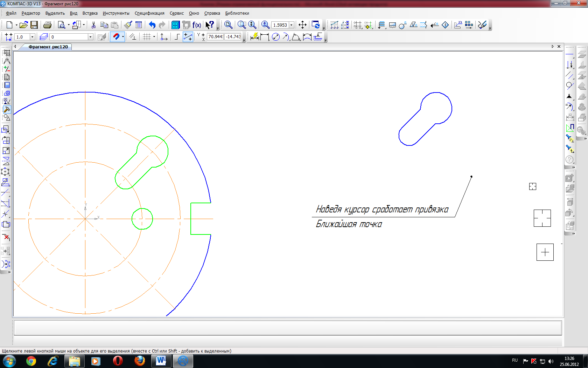Open the current layer 0 dropdown
The image size is (588, 368).
[90, 37]
